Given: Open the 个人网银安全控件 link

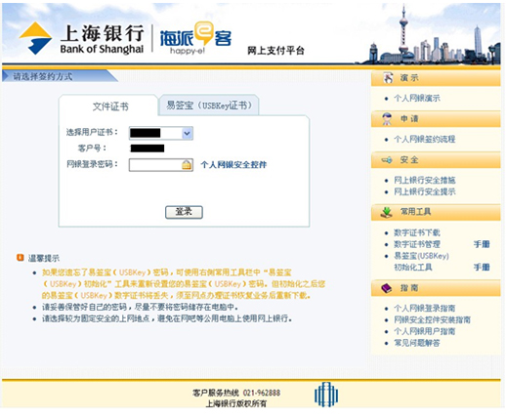Looking at the screenshot, I should pos(233,165).
